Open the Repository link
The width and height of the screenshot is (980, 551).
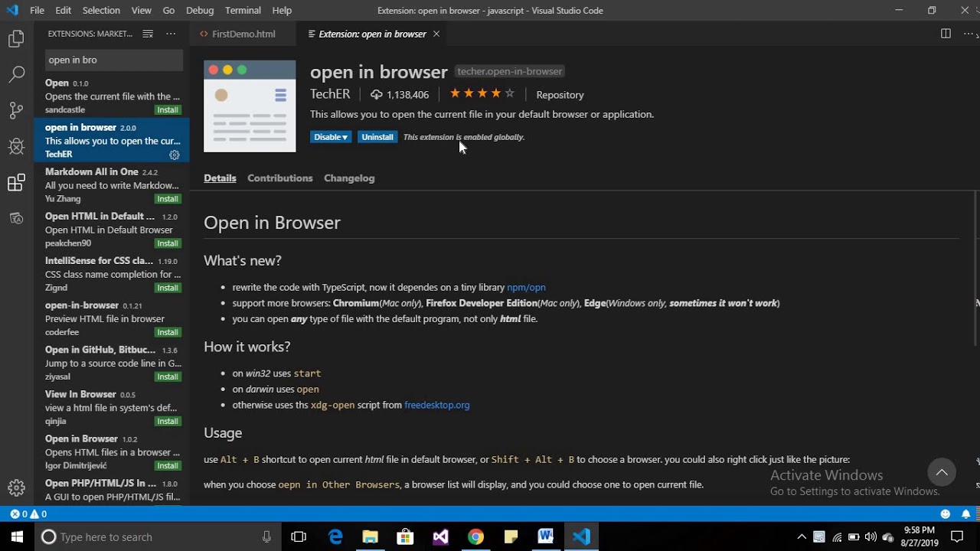pyautogui.click(x=560, y=95)
